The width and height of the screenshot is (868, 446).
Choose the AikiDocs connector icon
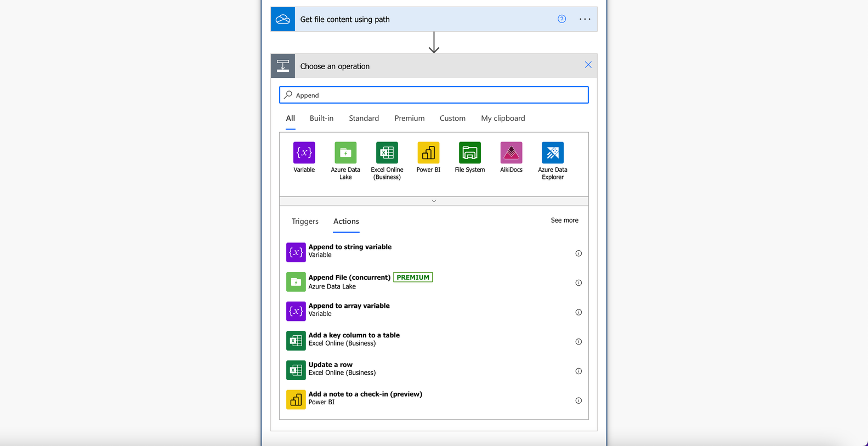pos(511,153)
